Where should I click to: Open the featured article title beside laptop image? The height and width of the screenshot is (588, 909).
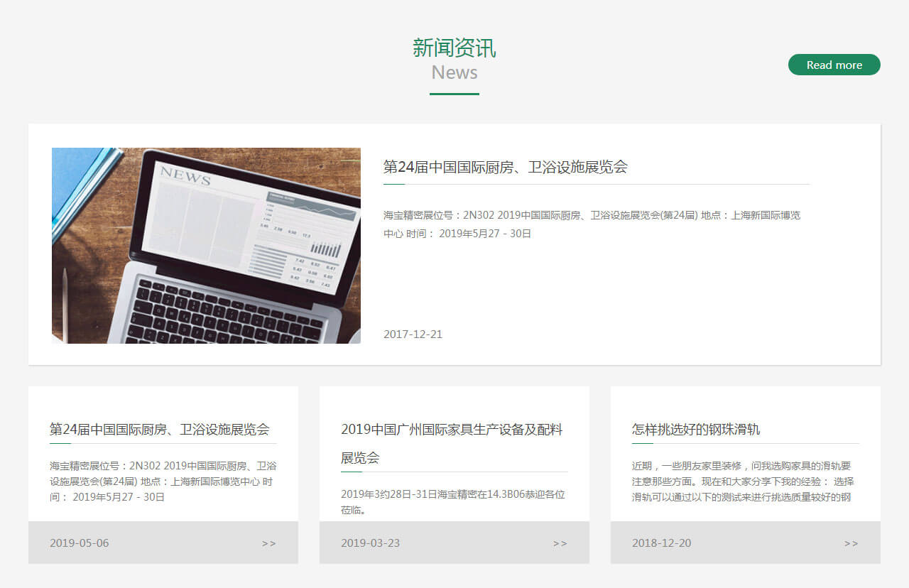pyautogui.click(x=505, y=167)
